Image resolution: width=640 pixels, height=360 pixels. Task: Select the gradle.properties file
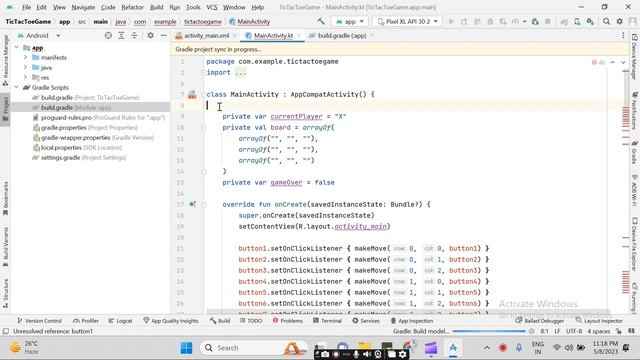[85, 128]
